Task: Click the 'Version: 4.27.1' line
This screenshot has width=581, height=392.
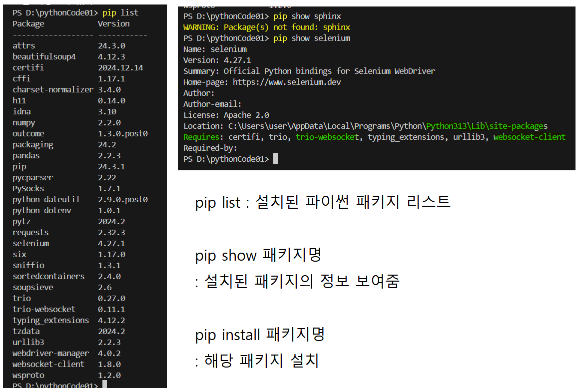Action: (217, 60)
